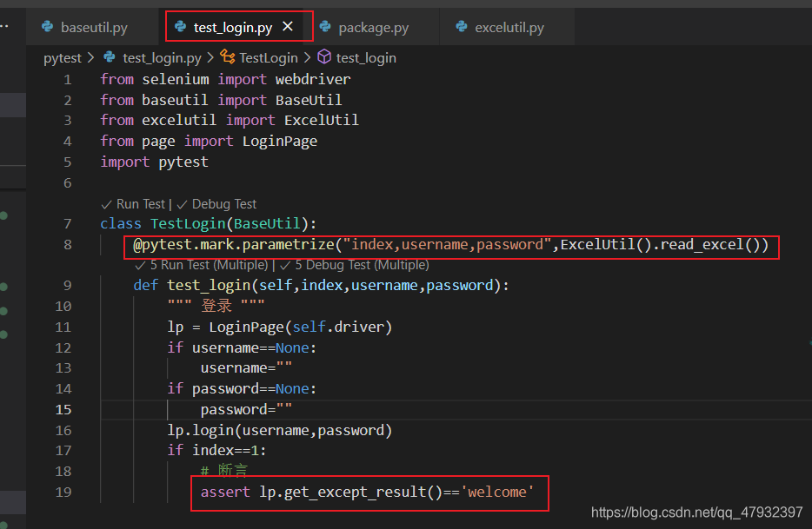
Task: Click 'TestLogin' class name on line 7
Action: tap(188, 223)
